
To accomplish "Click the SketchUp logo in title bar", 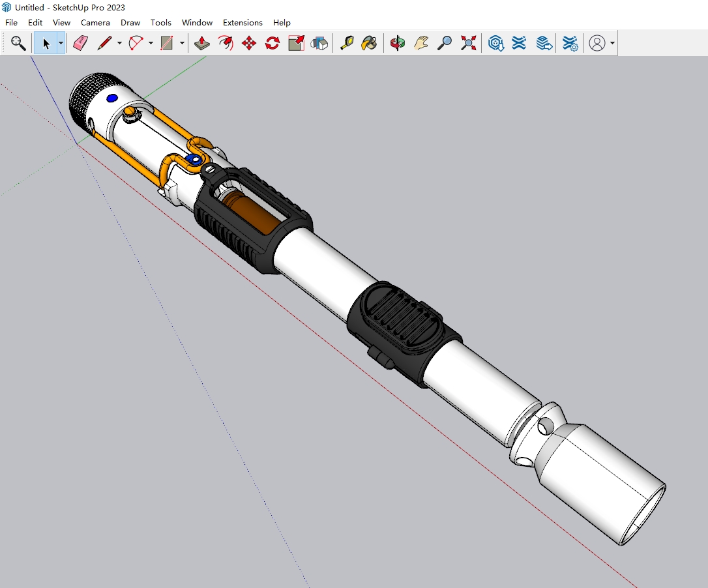I will 7,7.
